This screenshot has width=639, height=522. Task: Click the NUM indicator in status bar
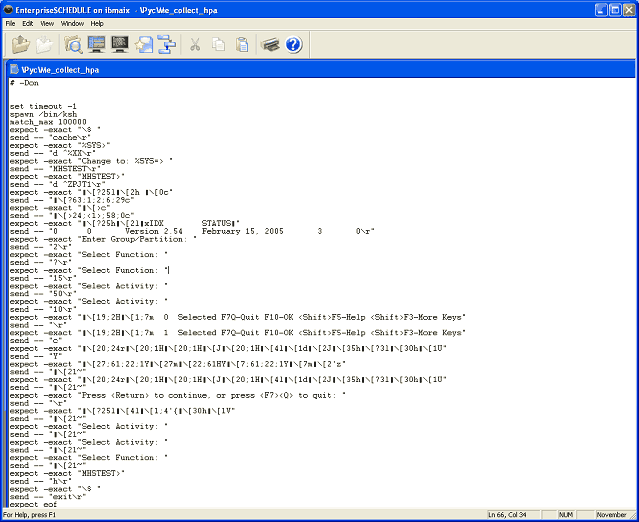(x=564, y=514)
